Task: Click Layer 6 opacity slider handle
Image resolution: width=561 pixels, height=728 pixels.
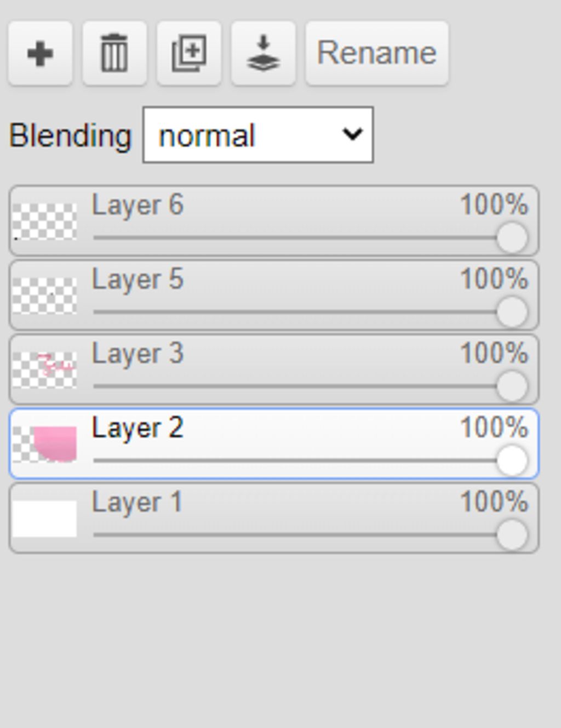Action: click(512, 238)
